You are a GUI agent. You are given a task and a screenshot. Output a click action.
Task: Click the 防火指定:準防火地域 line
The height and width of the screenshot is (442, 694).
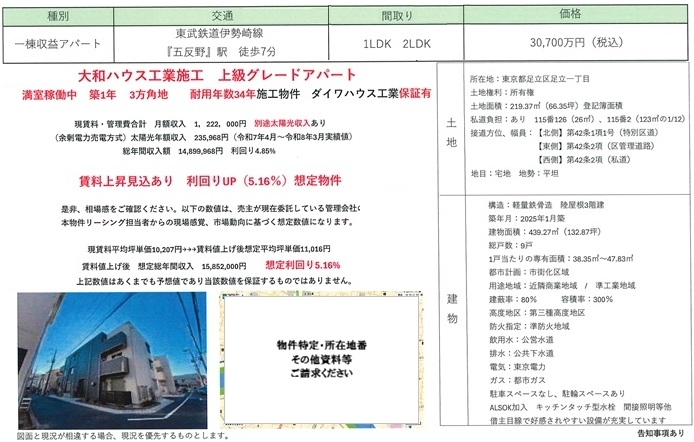[x=529, y=327]
